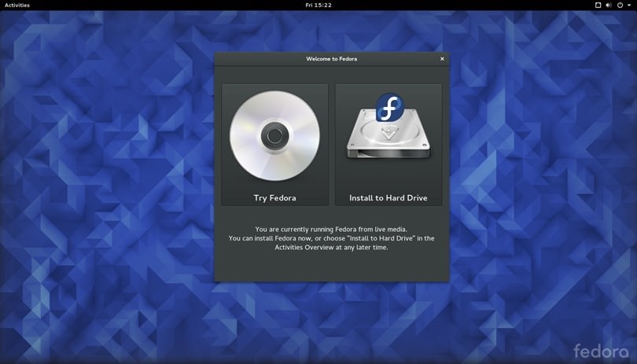This screenshot has width=637, height=364.
Task: Click the "Install to Hard Drive" label
Action: (x=388, y=198)
